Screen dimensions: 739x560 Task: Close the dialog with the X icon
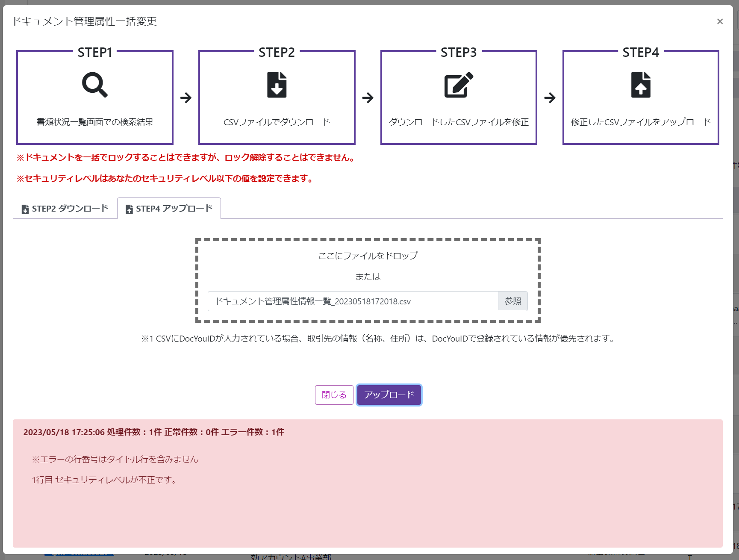pos(720,21)
